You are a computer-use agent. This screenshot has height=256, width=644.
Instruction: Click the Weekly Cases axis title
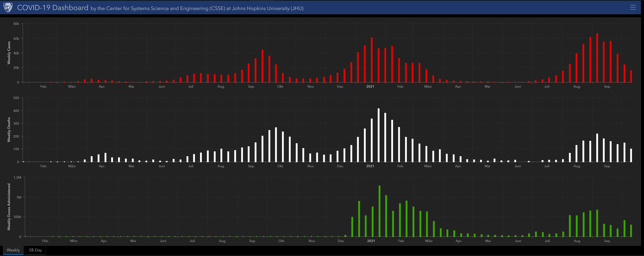pos(9,53)
